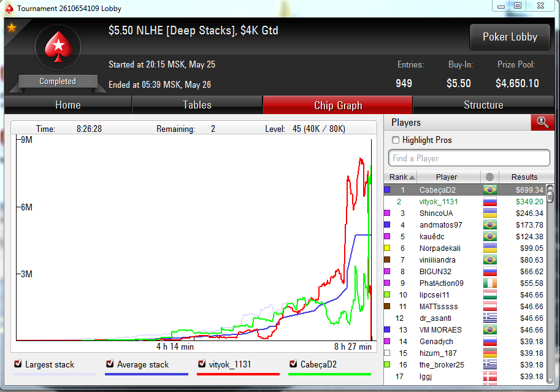Image resolution: width=560 pixels, height=392 pixels.
Task: Click the blue color square beside CabeçaD2
Action: tap(387, 190)
